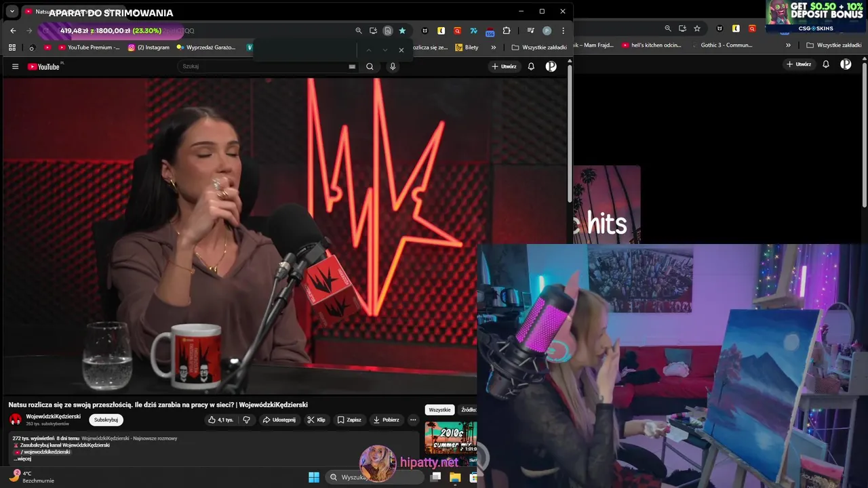Open notifications bell in back window

826,64
